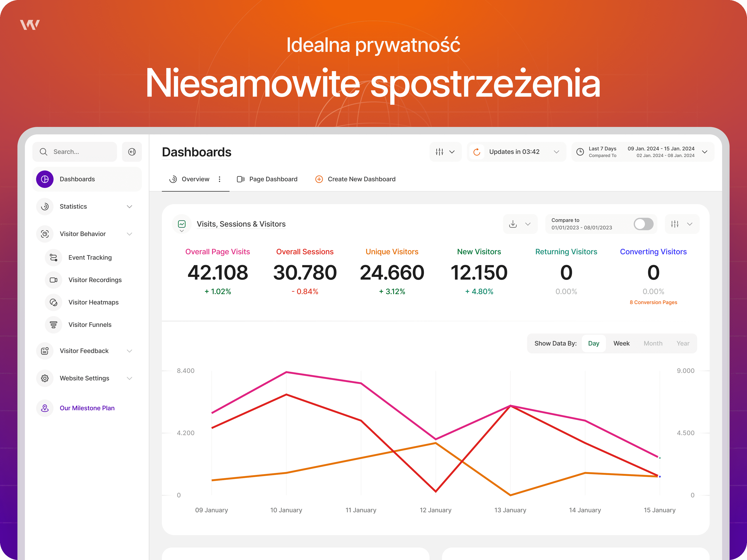The image size is (747, 560).
Task: Click the Converting Visitors metric label
Action: pyautogui.click(x=653, y=251)
